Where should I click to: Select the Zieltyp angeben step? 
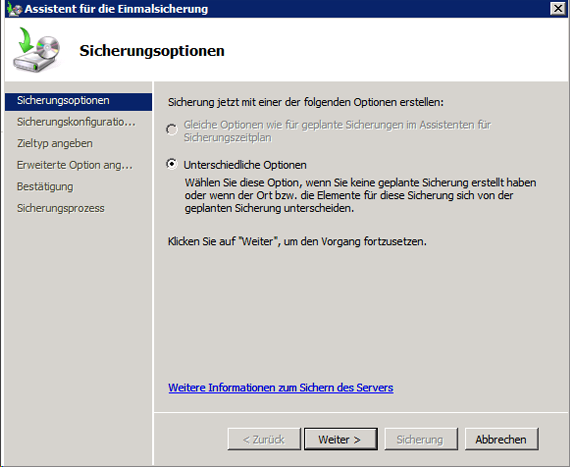55,144
